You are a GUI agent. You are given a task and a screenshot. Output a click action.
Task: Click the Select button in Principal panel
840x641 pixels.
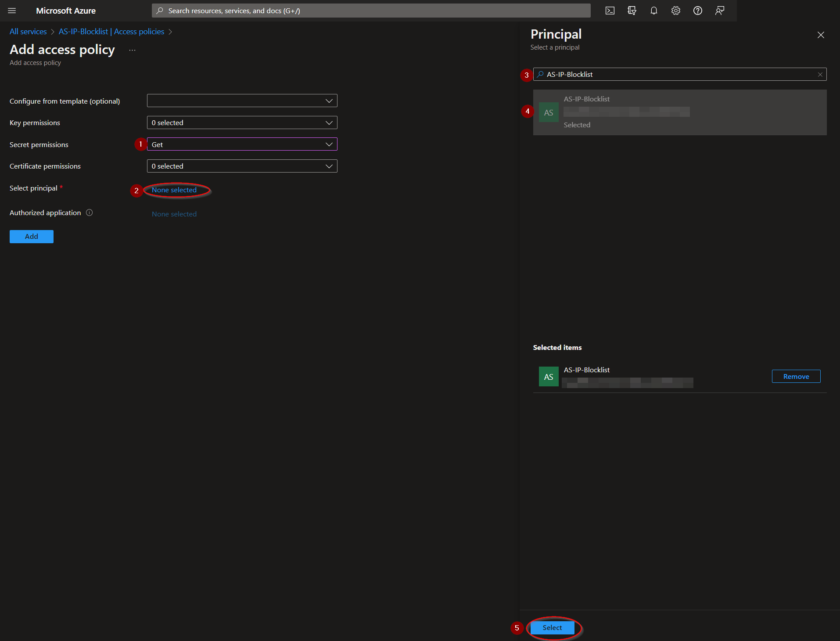click(552, 628)
